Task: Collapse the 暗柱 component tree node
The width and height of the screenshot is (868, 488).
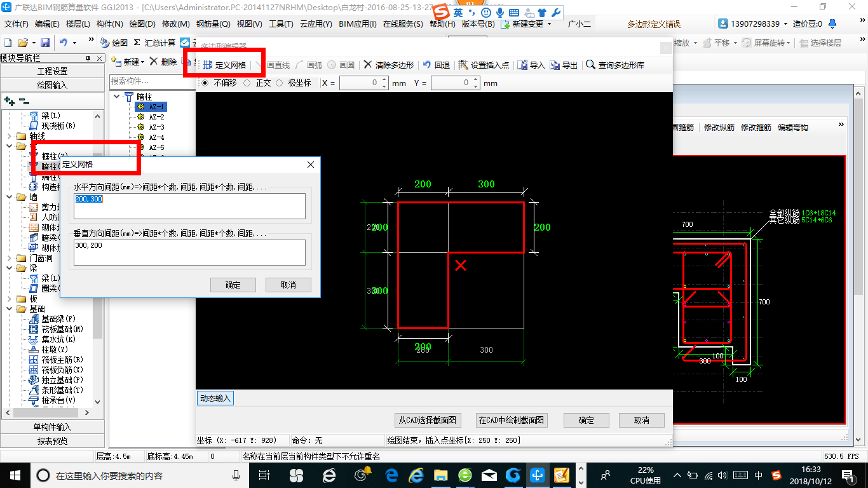Action: [117, 97]
